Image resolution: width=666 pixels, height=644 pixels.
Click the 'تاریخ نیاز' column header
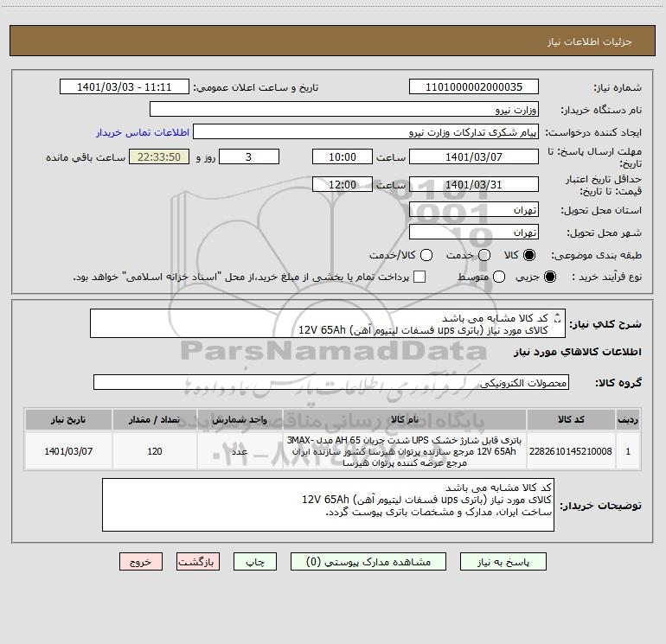pyautogui.click(x=68, y=419)
